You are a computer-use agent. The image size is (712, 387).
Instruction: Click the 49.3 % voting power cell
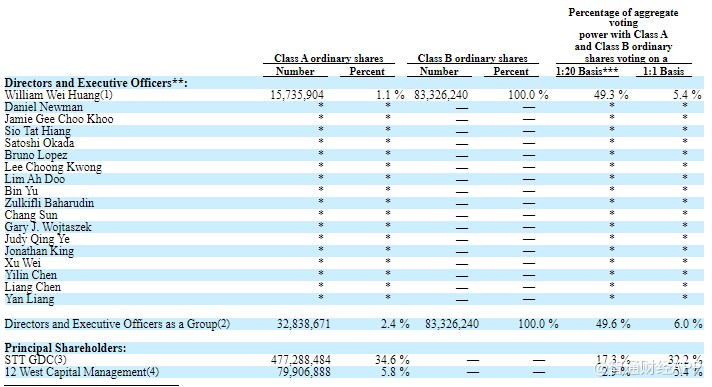pos(611,95)
